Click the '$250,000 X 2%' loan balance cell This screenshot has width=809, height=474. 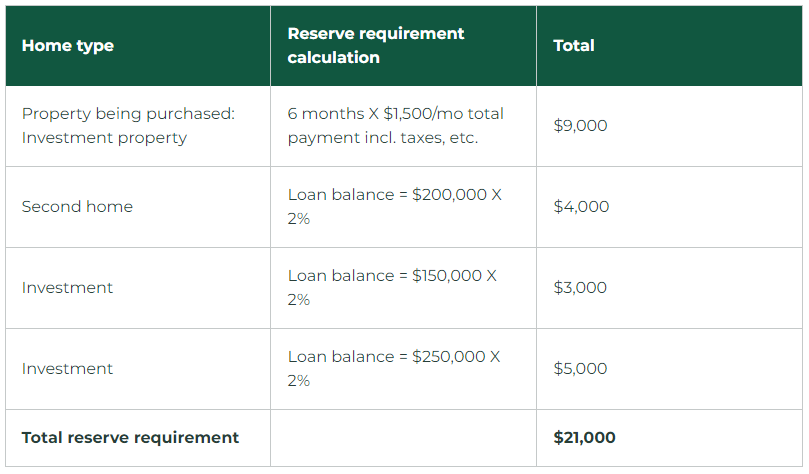pos(394,369)
